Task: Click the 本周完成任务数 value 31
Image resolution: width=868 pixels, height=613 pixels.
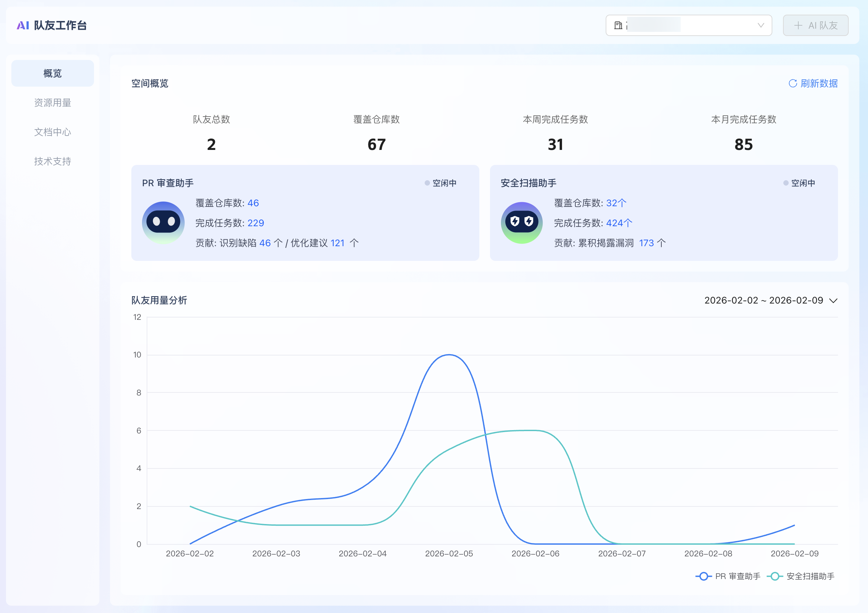Action: (555, 144)
